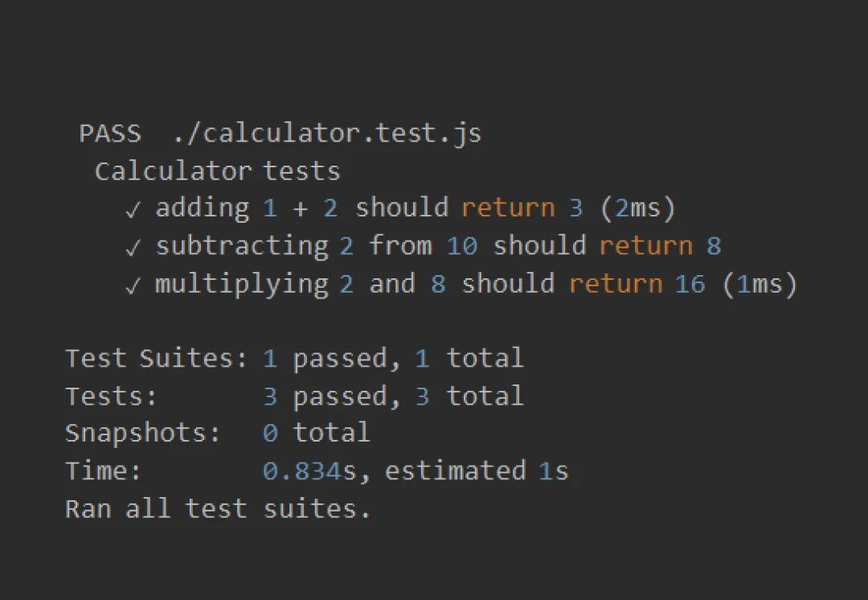
Task: Select the "Calculator tests" suite heading
Action: [217, 171]
